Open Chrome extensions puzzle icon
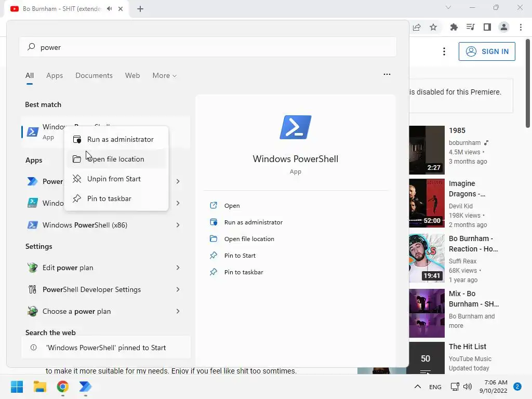Screen dimensions: 532x399 click(x=454, y=27)
